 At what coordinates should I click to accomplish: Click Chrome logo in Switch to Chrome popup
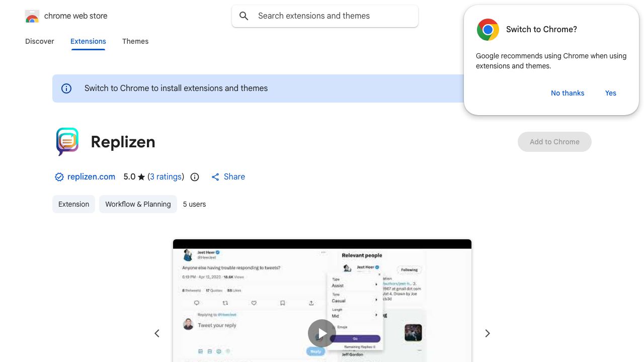click(488, 30)
